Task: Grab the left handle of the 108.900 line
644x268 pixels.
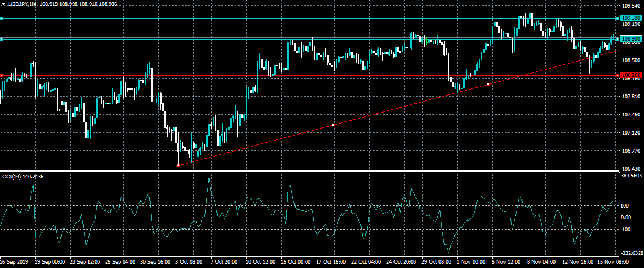Action: pos(1,39)
